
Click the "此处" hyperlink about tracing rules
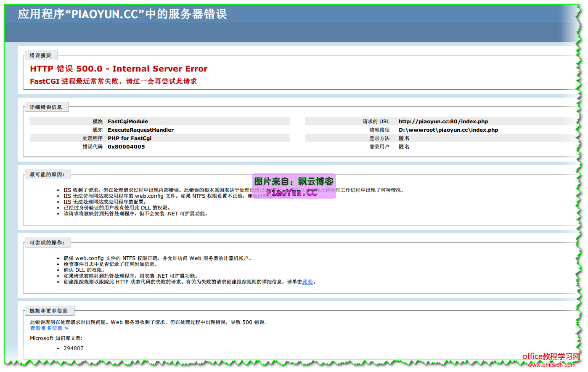point(307,282)
